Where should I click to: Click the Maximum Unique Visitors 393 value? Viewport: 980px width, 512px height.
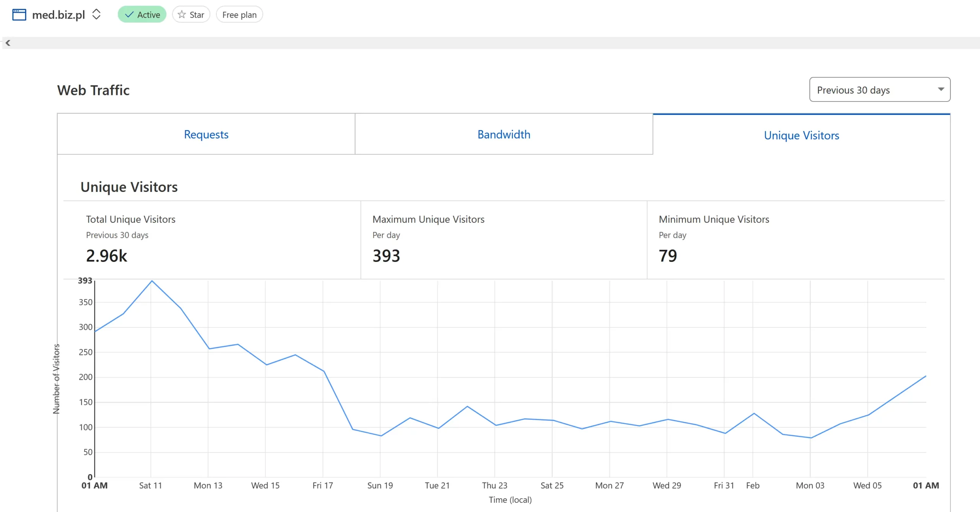tap(386, 256)
